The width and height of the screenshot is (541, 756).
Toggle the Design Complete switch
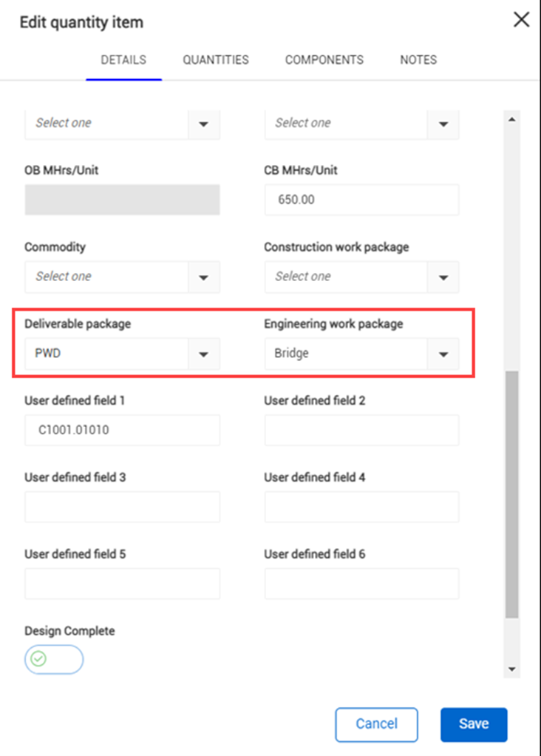pos(53,659)
